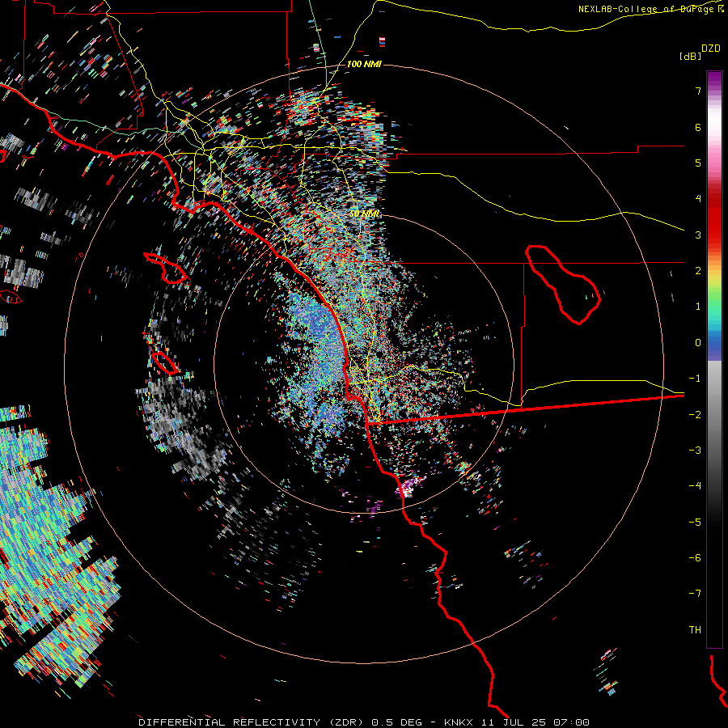Click the 50 NMI range ring label
Image resolution: width=728 pixels, height=728 pixels.
pyautogui.click(x=365, y=214)
